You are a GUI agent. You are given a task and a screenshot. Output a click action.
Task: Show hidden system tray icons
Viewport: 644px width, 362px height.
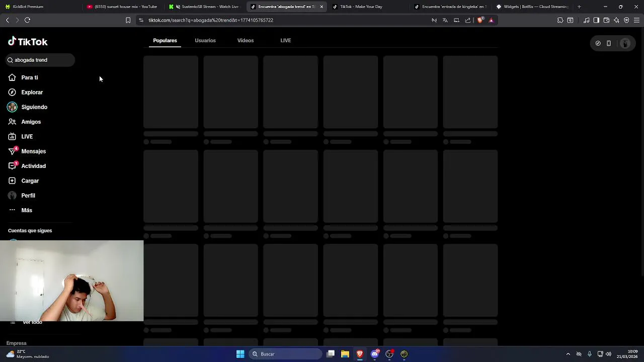point(568,354)
